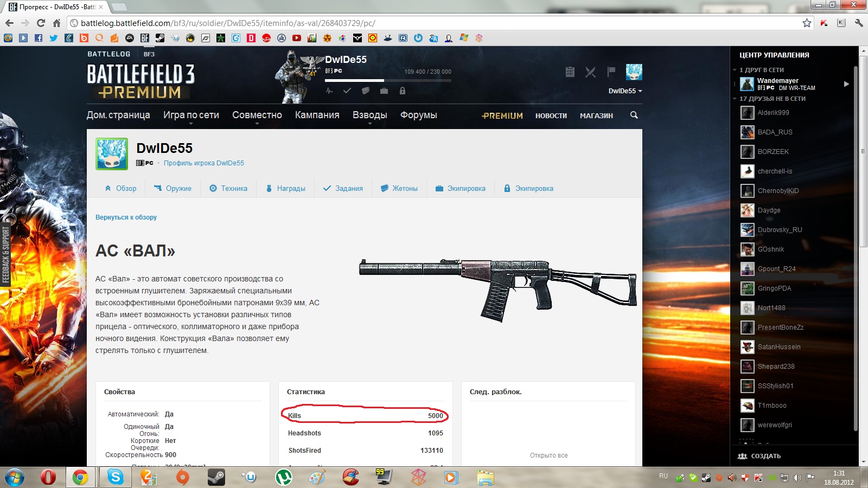Open the flag platoon icon in header
Image resolution: width=868 pixels, height=488 pixels.
(611, 72)
